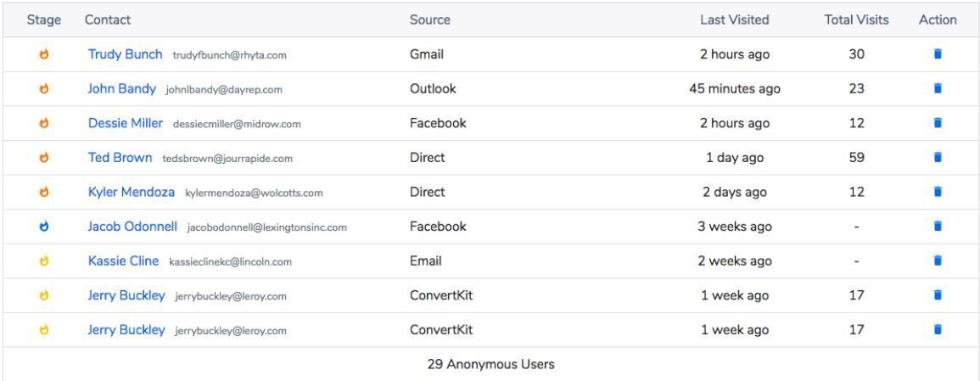The image size is (980, 381).
Task: Remove Dessie Miller with the trash icon
Action: click(x=938, y=123)
